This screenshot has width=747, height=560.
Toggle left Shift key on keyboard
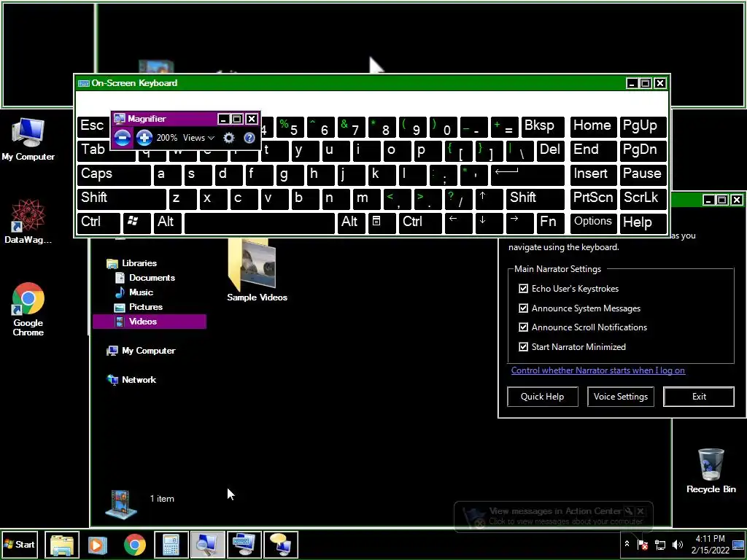click(x=122, y=198)
